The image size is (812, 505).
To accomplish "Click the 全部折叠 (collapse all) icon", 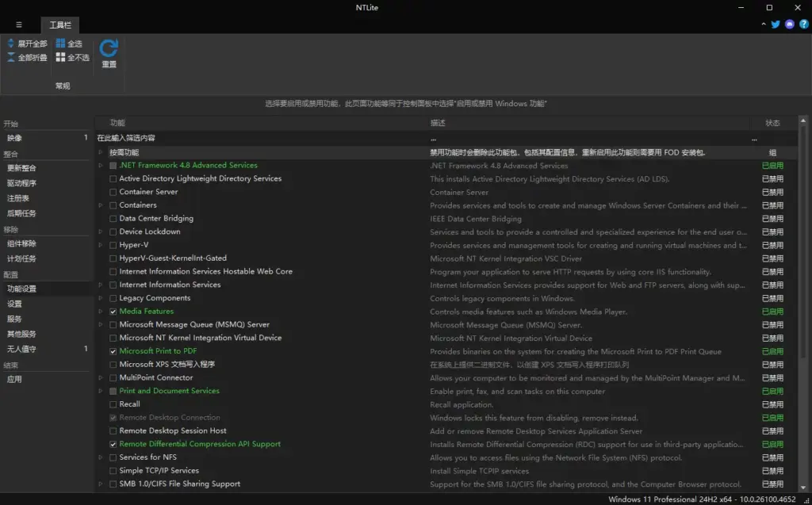I will coord(11,57).
